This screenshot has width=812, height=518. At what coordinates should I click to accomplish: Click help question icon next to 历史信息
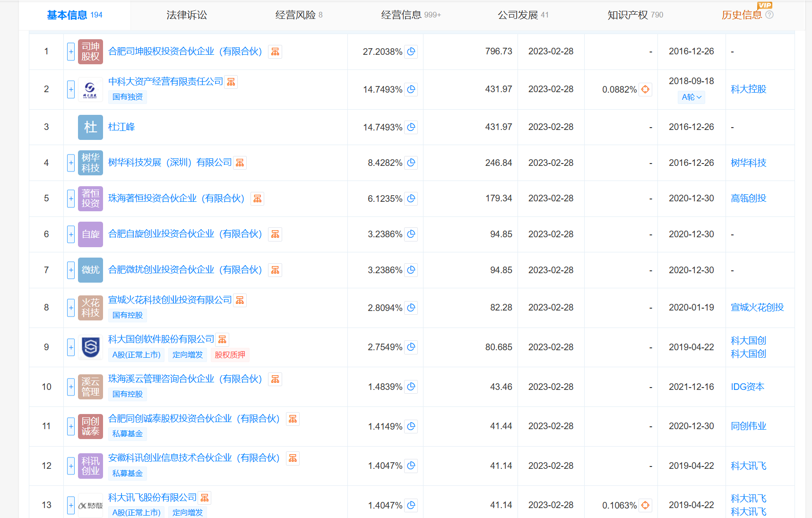click(x=769, y=15)
